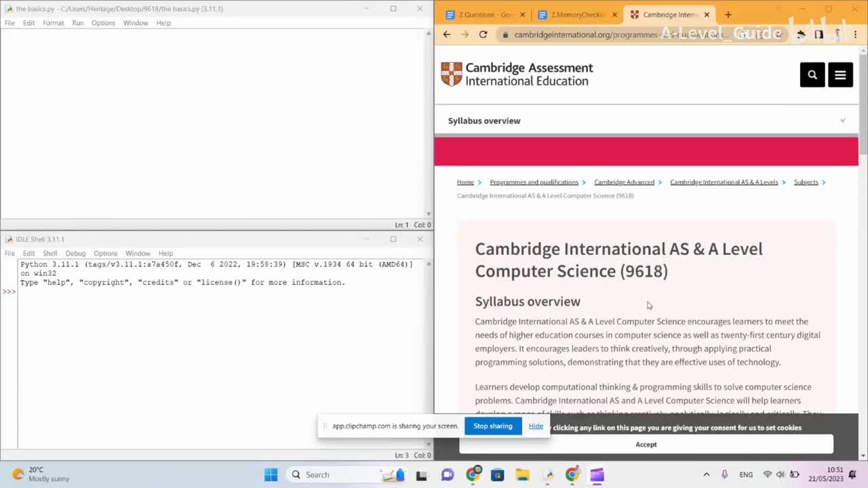The height and width of the screenshot is (488, 868).
Task: Open the Subjects breadcrumb link
Action: tap(806, 182)
